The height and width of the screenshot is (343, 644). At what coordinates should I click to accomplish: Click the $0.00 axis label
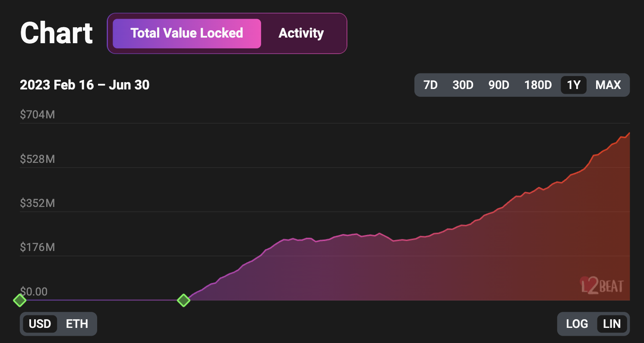click(x=34, y=291)
